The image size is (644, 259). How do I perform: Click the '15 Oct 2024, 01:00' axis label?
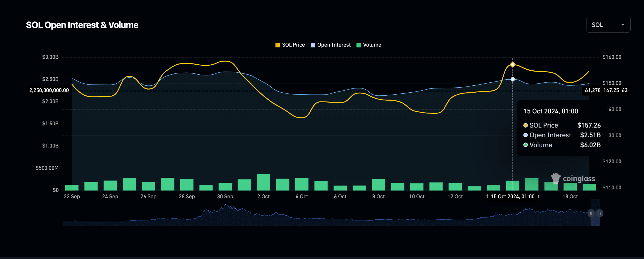(x=513, y=197)
